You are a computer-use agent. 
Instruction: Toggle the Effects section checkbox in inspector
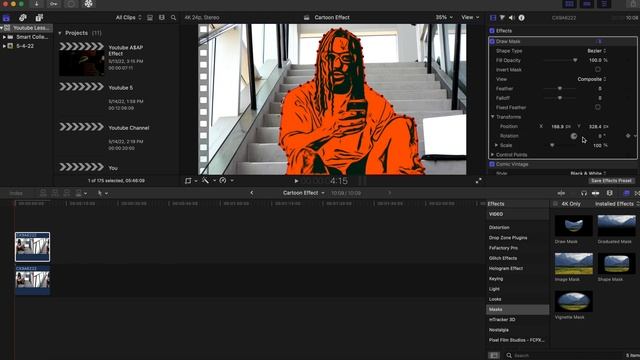[x=492, y=31]
